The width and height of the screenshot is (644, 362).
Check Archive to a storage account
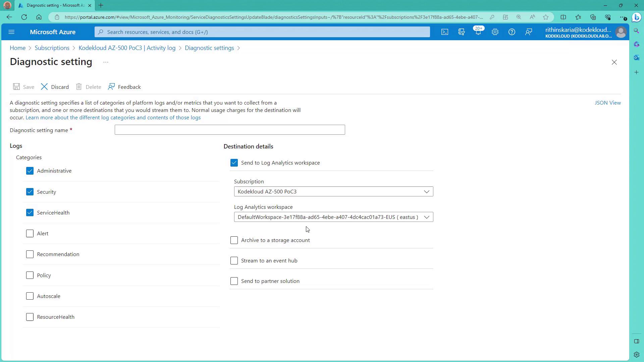point(234,240)
